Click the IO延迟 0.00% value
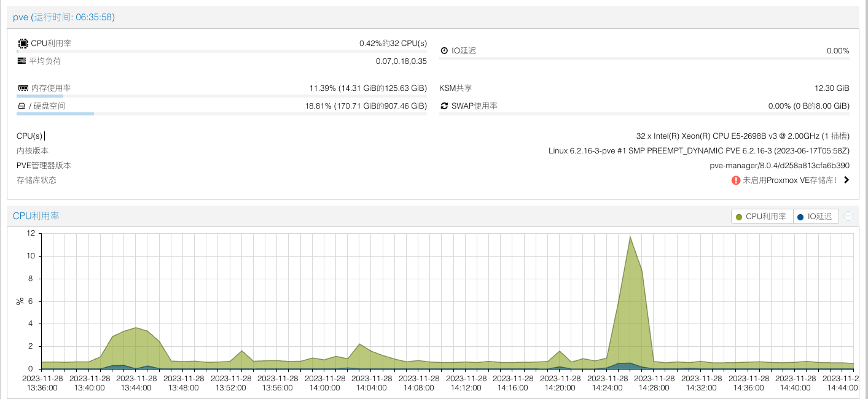Image resolution: width=868 pixels, height=399 pixels. pos(838,51)
